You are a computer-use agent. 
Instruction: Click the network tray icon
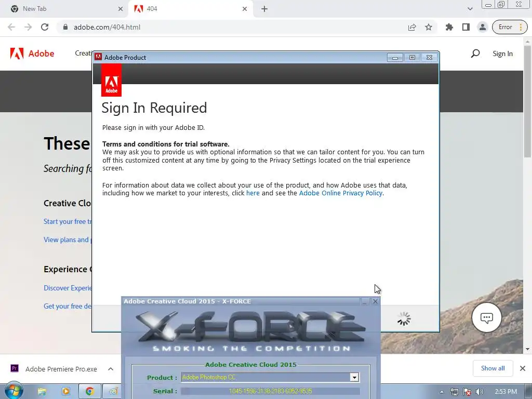click(x=455, y=392)
